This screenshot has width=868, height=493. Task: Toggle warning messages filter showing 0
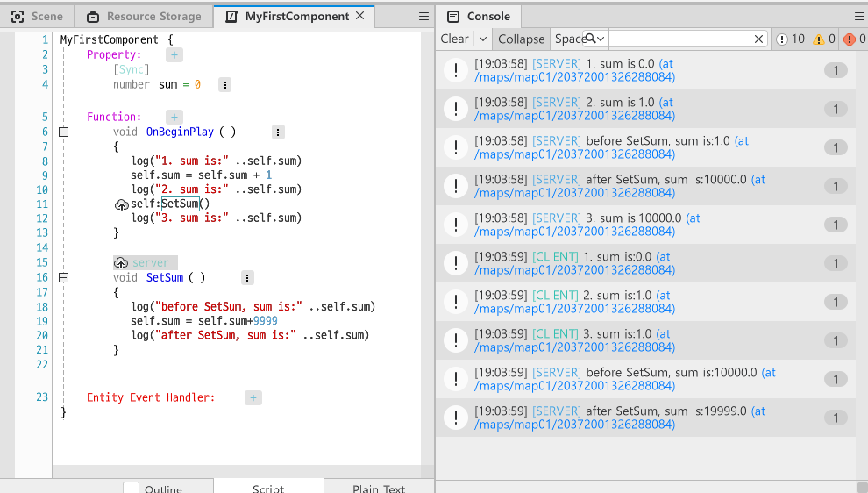824,39
